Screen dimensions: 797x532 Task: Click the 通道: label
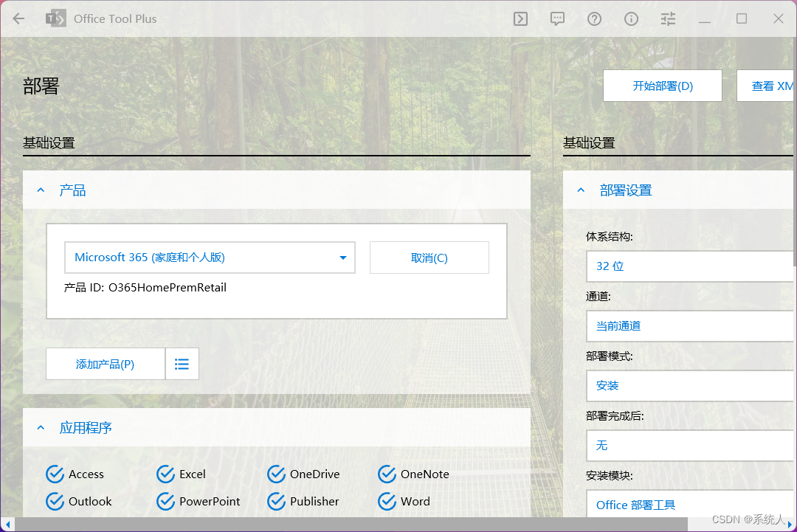point(598,297)
